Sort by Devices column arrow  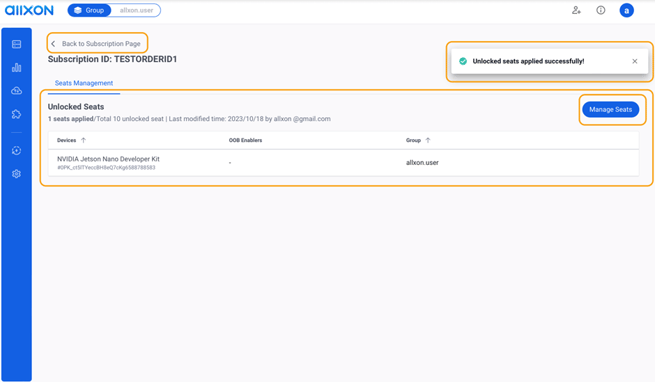[x=83, y=140]
